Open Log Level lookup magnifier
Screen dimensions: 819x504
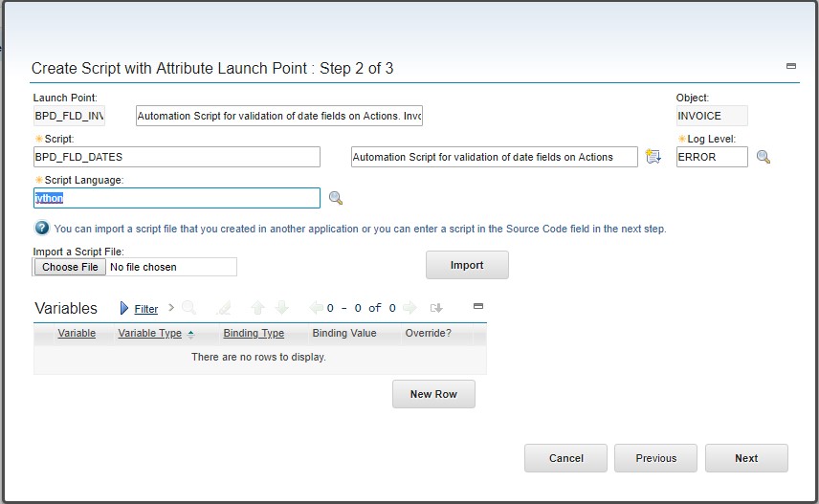click(x=764, y=157)
